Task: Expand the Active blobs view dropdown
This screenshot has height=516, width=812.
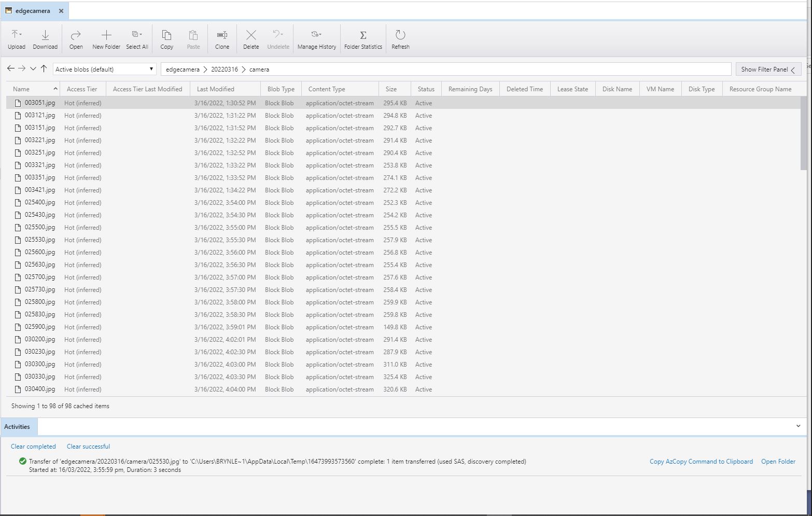Action: (151, 69)
